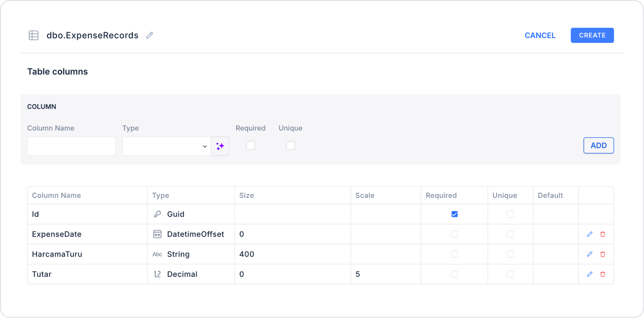Click the Abc String type icon
The width and height of the screenshot is (644, 318).
pyautogui.click(x=157, y=254)
